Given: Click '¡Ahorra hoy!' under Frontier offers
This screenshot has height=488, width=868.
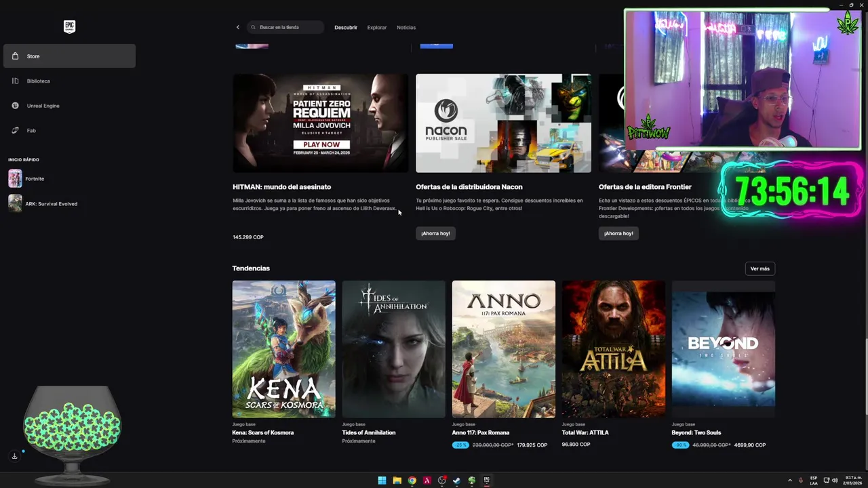Looking at the screenshot, I should point(618,233).
